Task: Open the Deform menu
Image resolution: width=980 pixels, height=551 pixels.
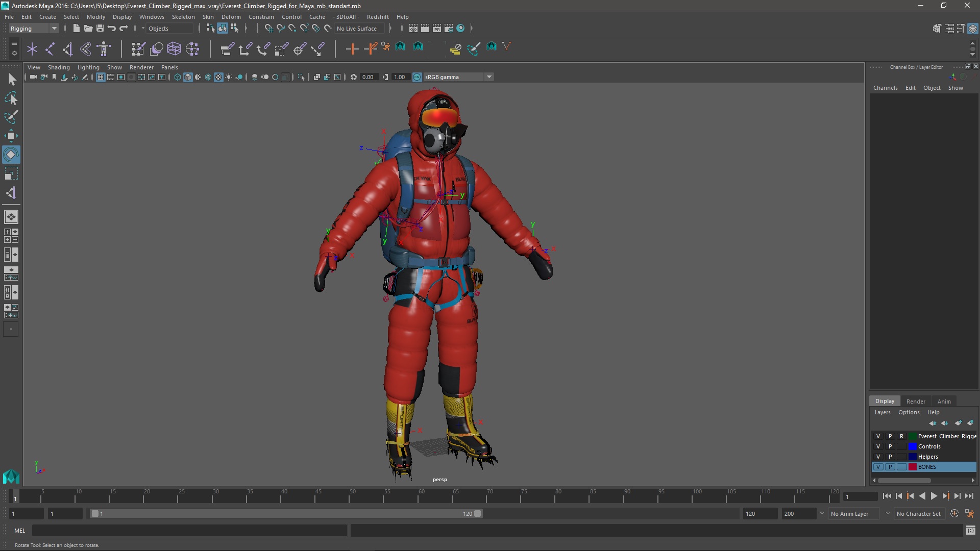Action: tap(231, 17)
